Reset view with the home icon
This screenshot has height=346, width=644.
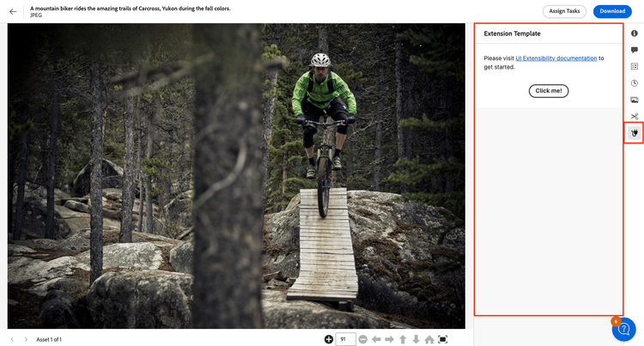[429, 339]
